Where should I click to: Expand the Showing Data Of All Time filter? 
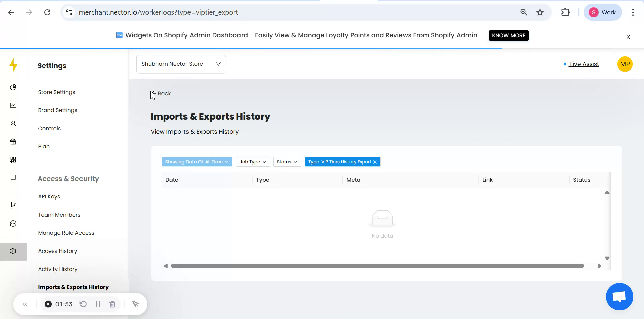[x=197, y=162]
